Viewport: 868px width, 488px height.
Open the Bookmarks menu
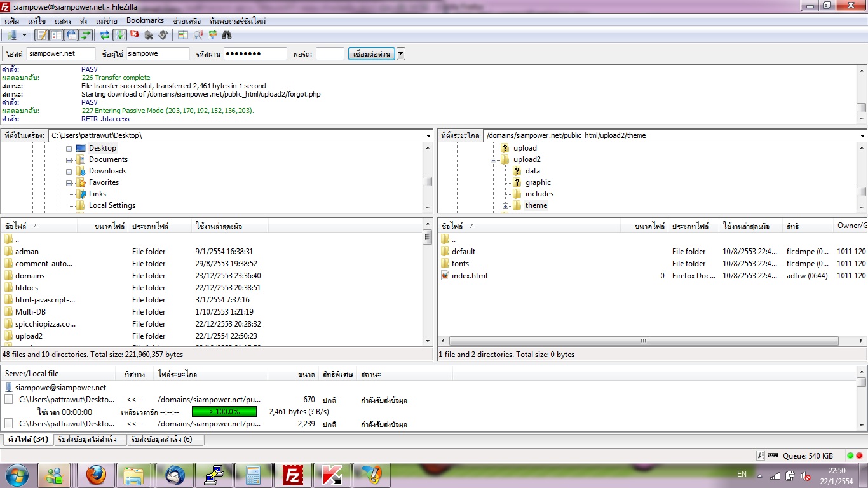[145, 21]
